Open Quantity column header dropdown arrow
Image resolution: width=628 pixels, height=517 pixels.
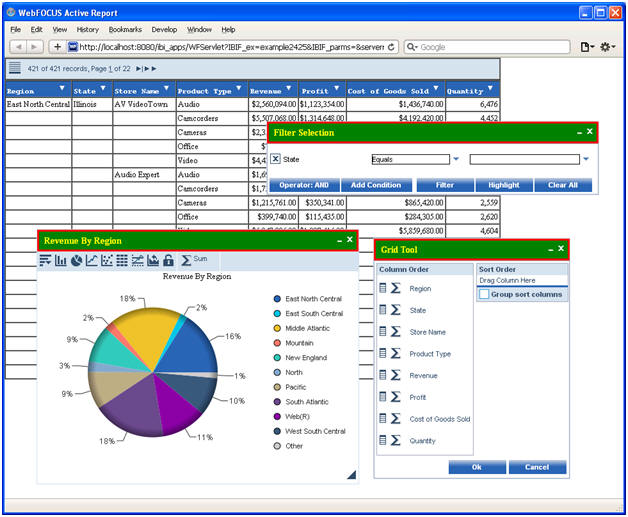pyautogui.click(x=490, y=88)
